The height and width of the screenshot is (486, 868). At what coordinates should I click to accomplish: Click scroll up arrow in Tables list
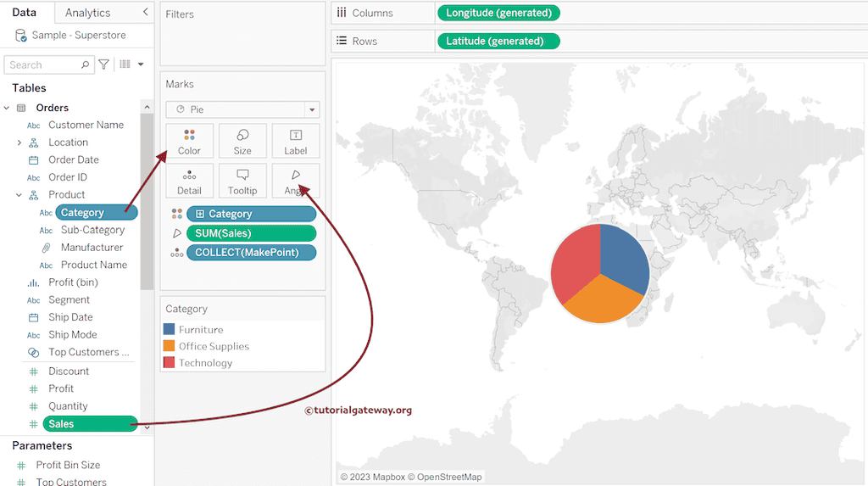tap(147, 107)
